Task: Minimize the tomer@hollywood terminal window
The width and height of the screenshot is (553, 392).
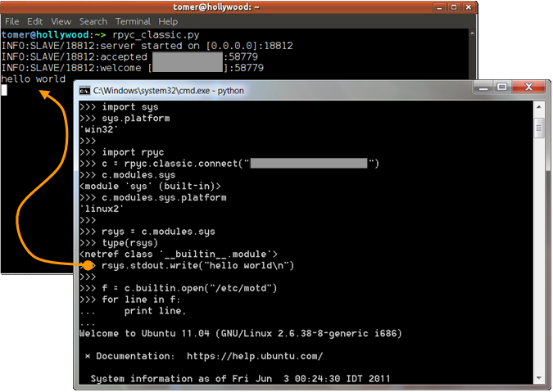Action: (439, 7)
